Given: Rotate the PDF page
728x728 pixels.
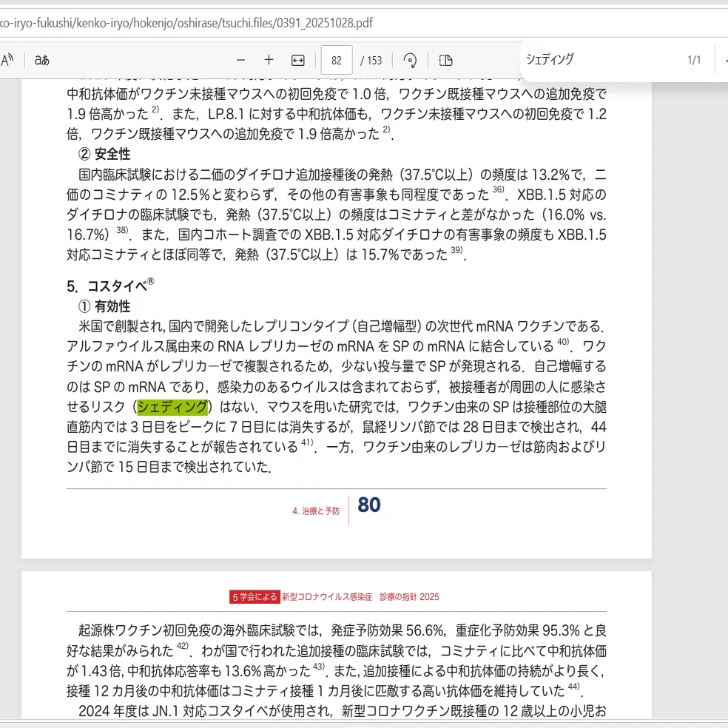Looking at the screenshot, I should (x=410, y=61).
